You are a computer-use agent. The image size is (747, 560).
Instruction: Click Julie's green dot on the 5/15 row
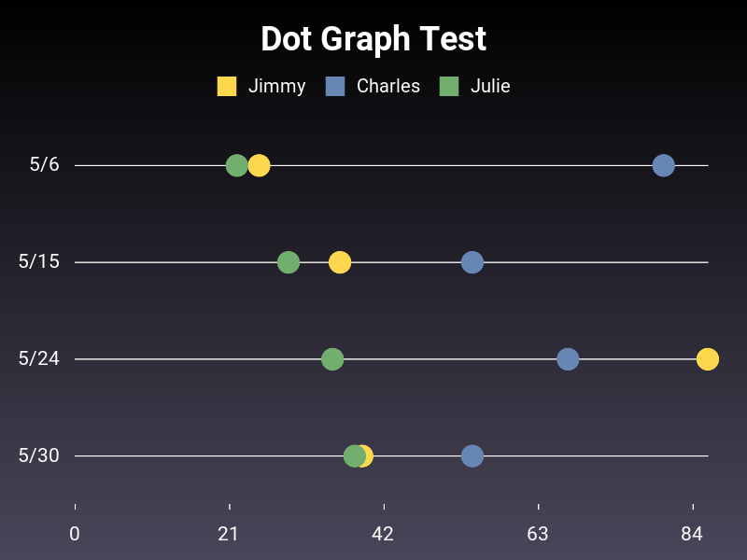(289, 262)
